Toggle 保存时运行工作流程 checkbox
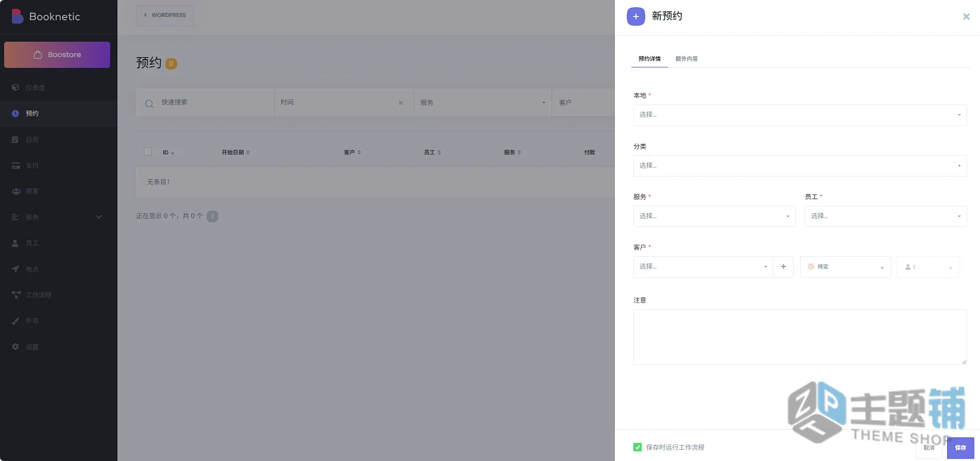 638,447
